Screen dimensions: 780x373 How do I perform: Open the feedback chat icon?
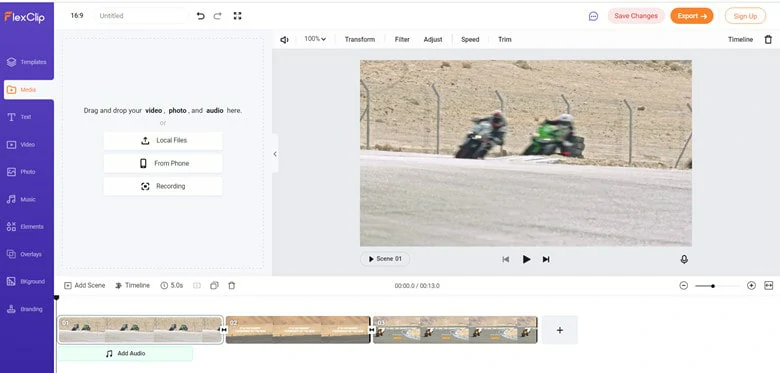[x=593, y=16]
